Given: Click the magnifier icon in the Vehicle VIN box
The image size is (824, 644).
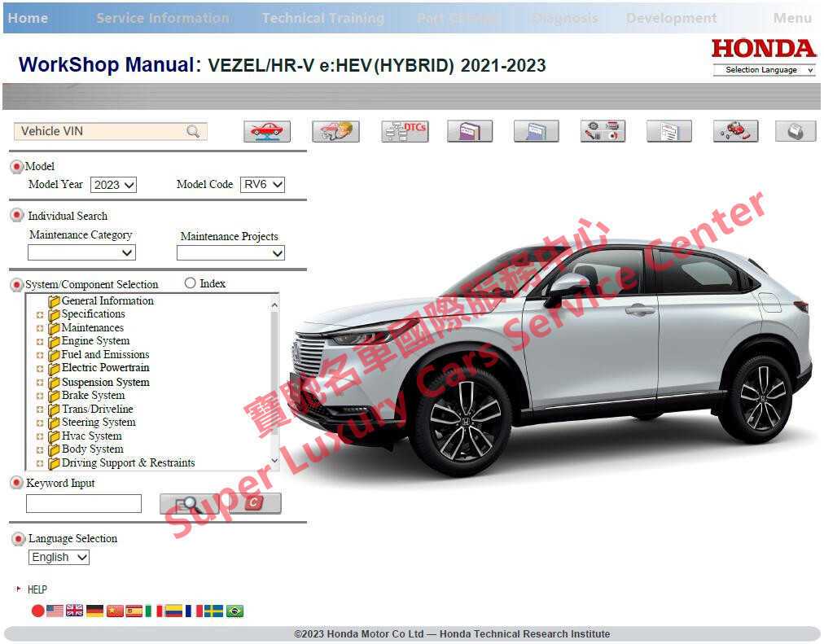Looking at the screenshot, I should [193, 131].
